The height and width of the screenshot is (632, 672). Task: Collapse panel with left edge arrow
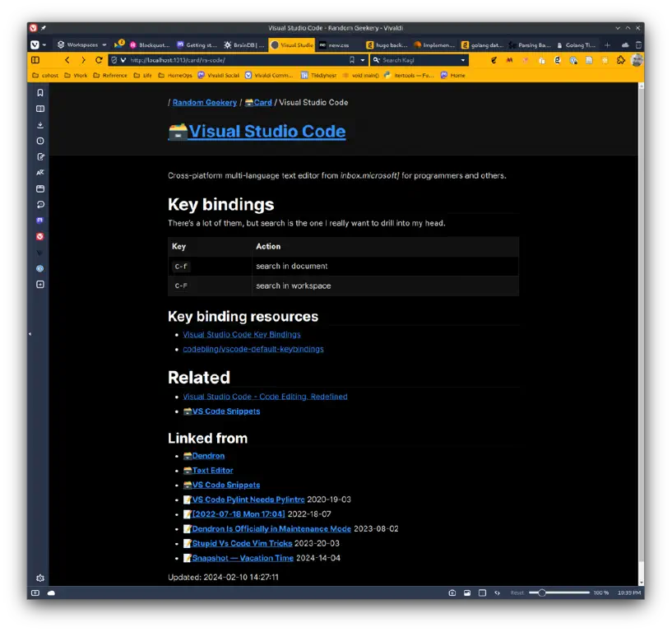(x=30, y=333)
